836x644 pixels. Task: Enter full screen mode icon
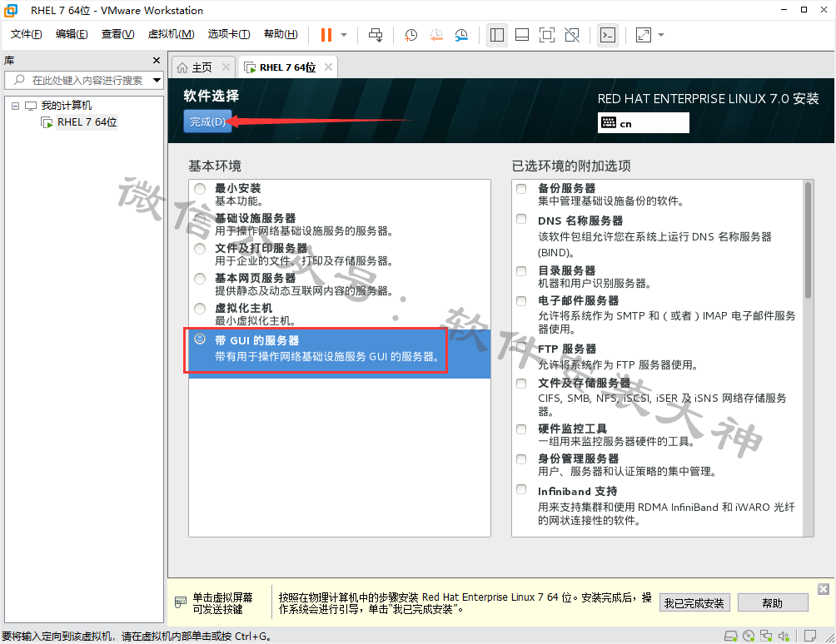pos(547,35)
